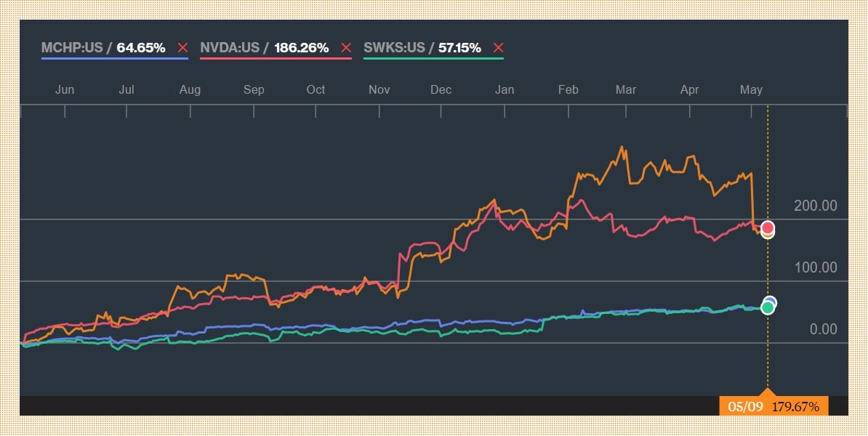868x436 pixels.
Task: Click the Sep month label
Action: coord(254,89)
